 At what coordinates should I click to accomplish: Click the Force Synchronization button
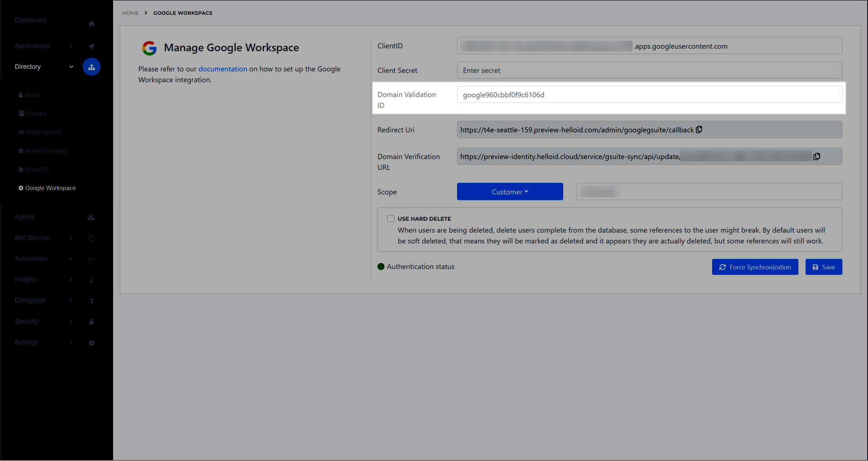point(755,267)
